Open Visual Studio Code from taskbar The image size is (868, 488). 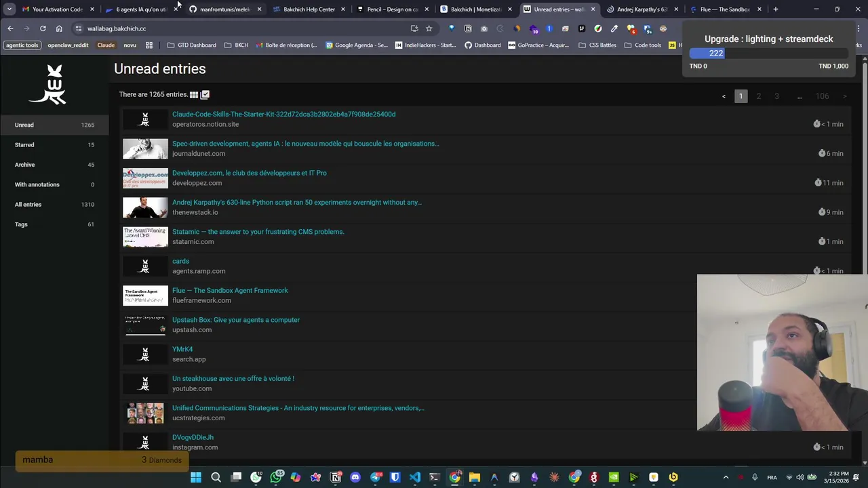(x=415, y=477)
